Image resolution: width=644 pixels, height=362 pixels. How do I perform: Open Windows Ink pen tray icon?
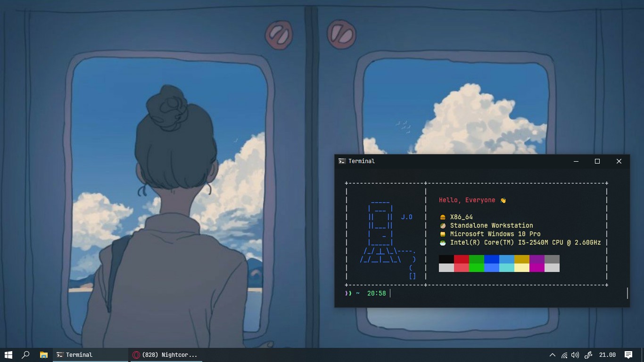pos(588,355)
